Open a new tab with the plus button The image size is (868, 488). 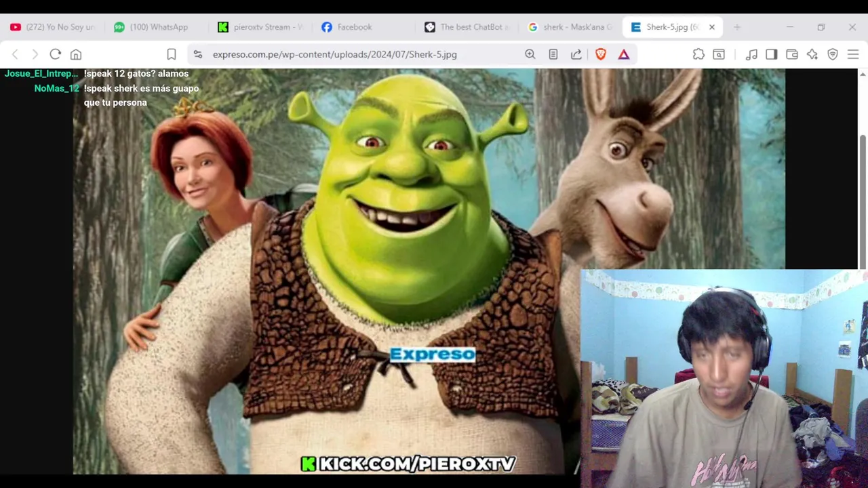tap(737, 27)
